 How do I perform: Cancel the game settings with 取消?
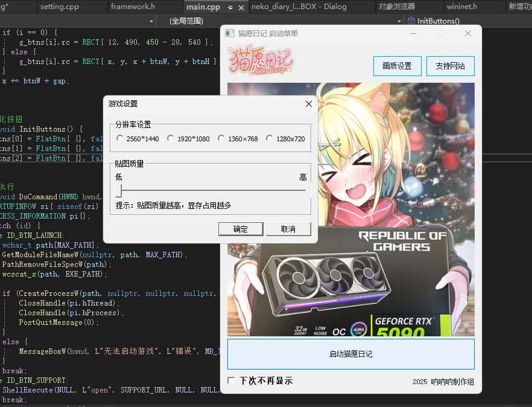pyautogui.click(x=288, y=229)
